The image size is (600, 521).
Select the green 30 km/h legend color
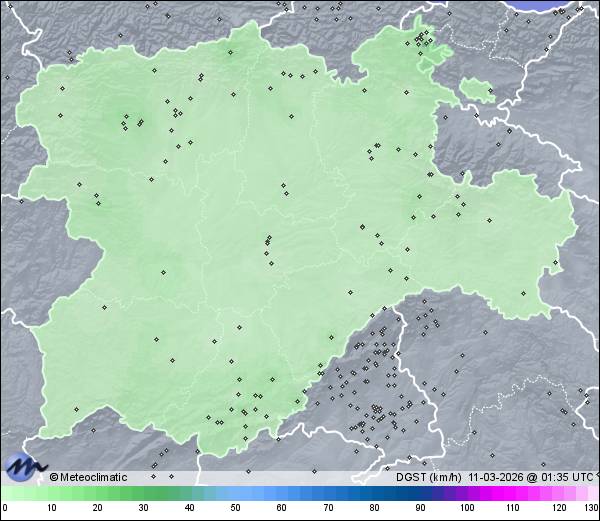143,494
